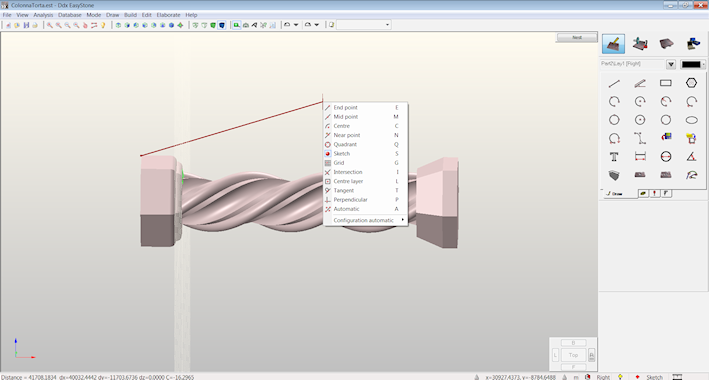
Task: Open the Elaborate menu
Action: click(x=168, y=15)
